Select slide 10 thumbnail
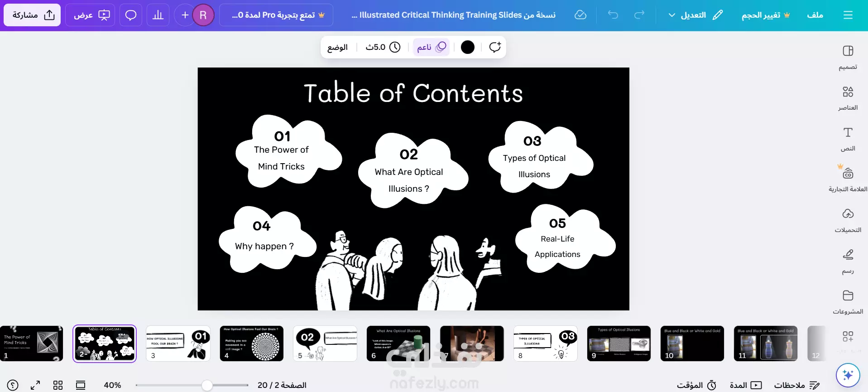This screenshot has height=392, width=868. tap(692, 344)
